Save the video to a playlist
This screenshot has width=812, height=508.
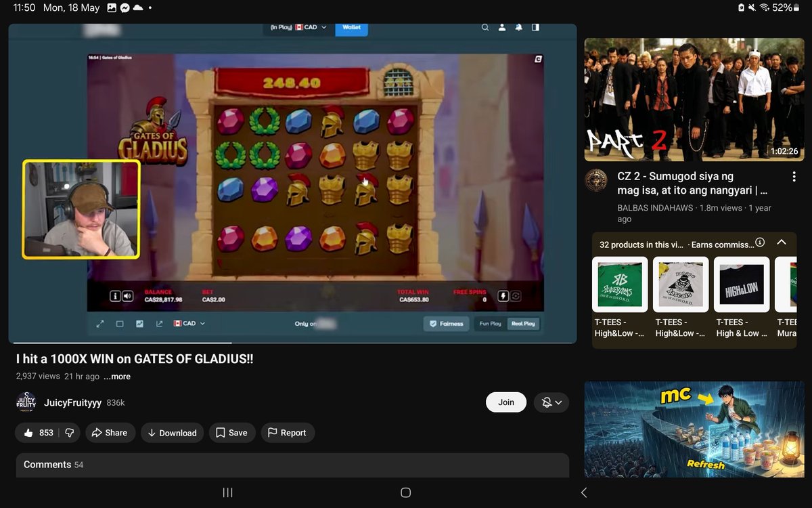pos(231,433)
